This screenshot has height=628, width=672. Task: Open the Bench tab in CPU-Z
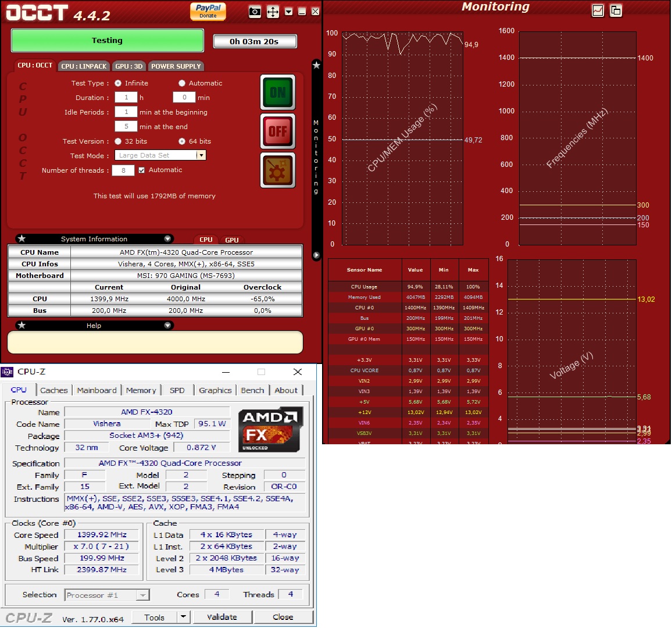click(252, 390)
